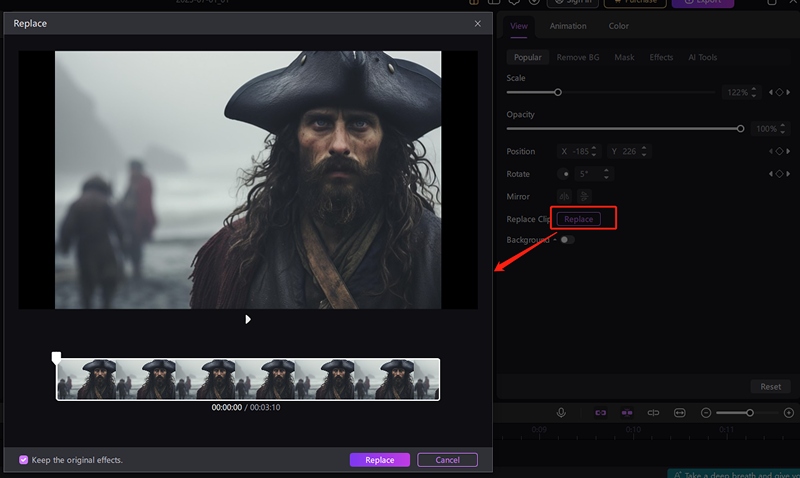Increase Position X with the up arrow
Viewport: 800px width, 478px height.
click(x=594, y=148)
